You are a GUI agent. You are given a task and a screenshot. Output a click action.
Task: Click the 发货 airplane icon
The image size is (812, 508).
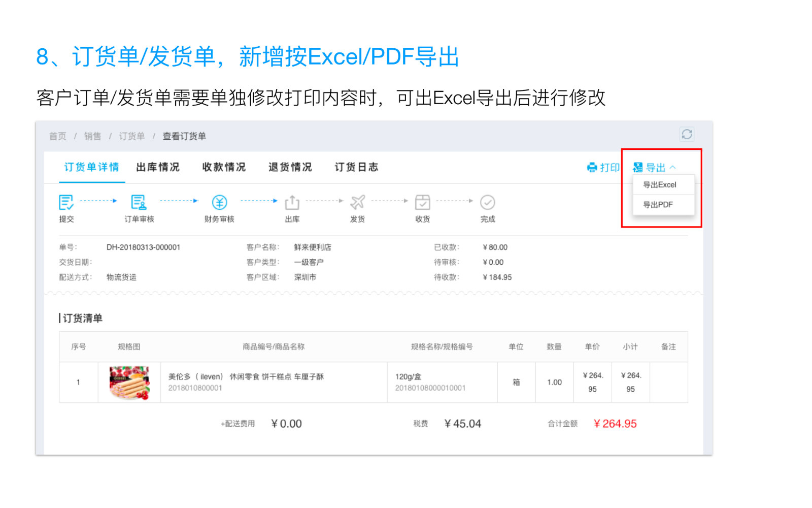[x=357, y=202]
